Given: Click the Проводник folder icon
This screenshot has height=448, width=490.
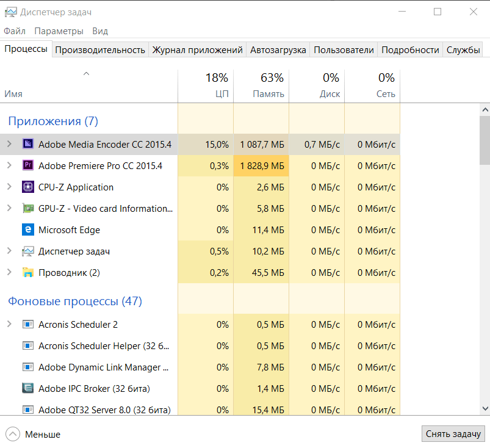Looking at the screenshot, I should pos(28,272).
